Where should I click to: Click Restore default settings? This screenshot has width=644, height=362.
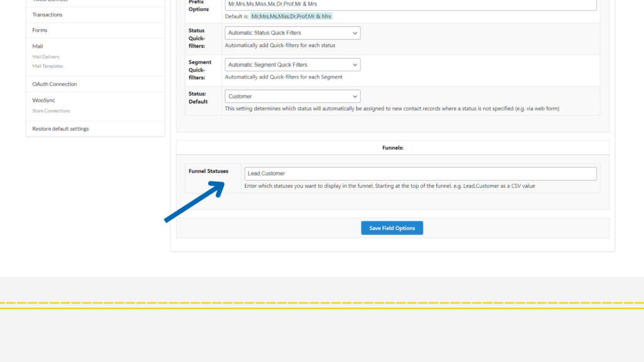coord(60,129)
